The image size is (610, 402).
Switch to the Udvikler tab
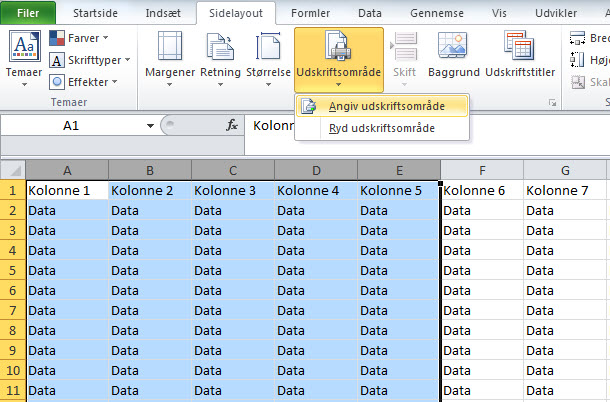[556, 13]
